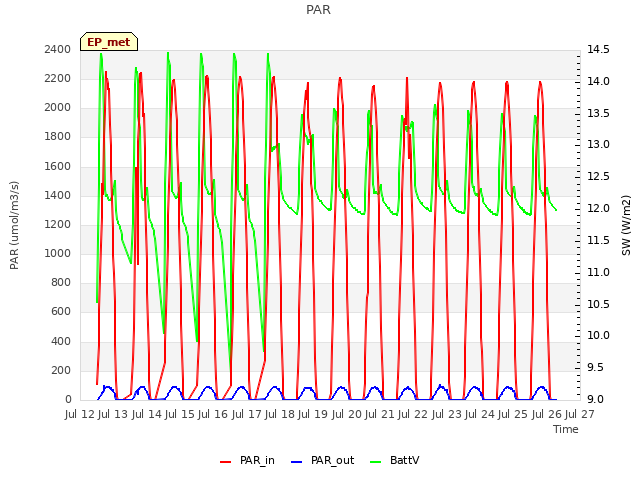Click the green BattV legend swatch

coord(376,462)
